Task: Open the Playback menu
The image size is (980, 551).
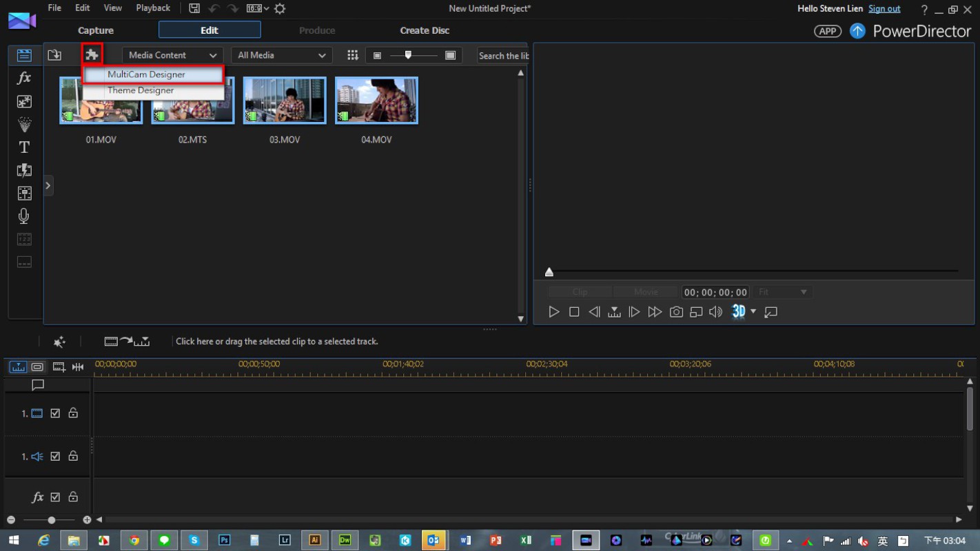Action: click(x=153, y=8)
